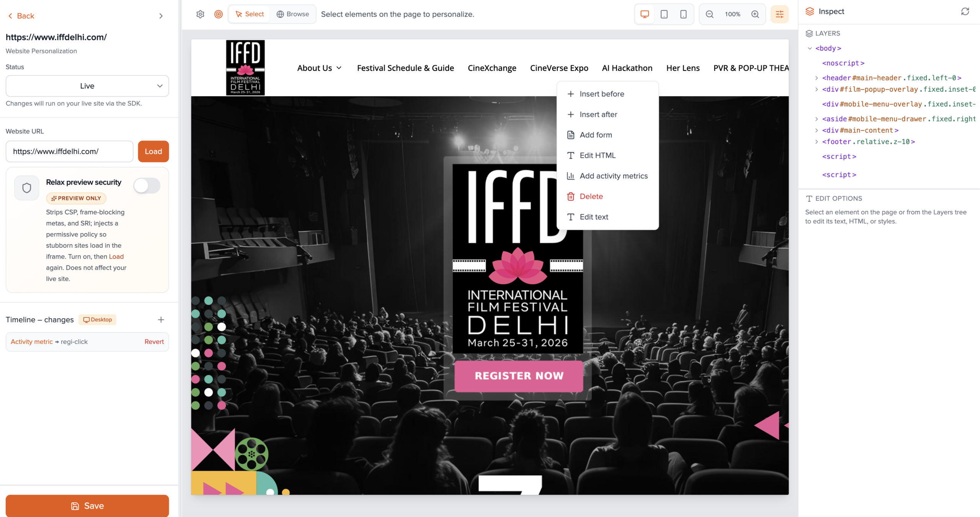Viewport: 980px width, 517px height.
Task: Choose Add activity metrics from context menu
Action: pyautogui.click(x=613, y=176)
